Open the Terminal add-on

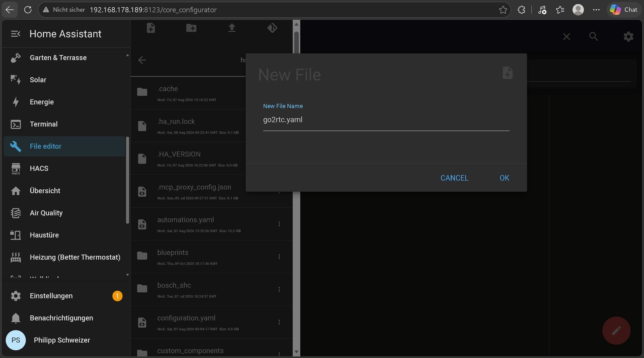pyautogui.click(x=64, y=124)
